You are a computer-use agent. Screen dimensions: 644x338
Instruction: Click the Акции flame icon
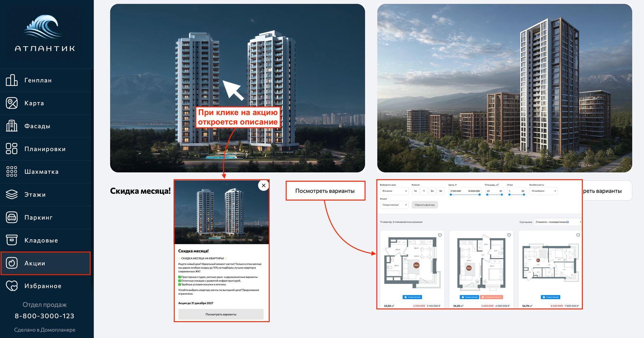click(x=12, y=263)
